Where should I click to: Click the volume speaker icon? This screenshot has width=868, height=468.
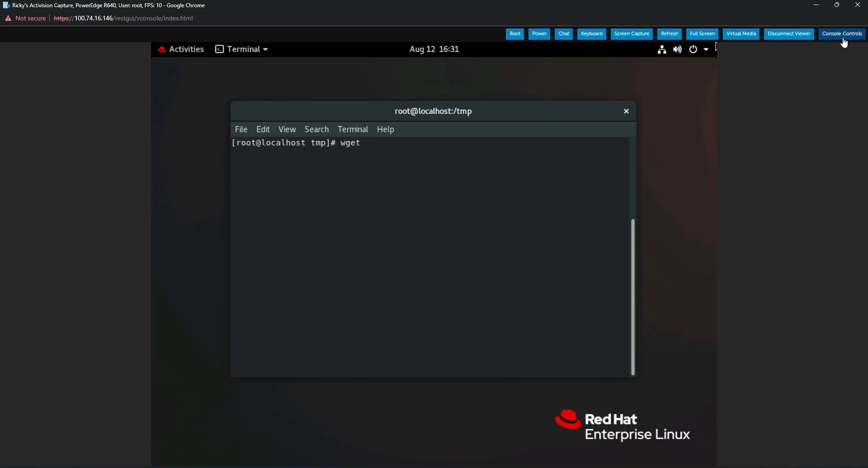(677, 49)
